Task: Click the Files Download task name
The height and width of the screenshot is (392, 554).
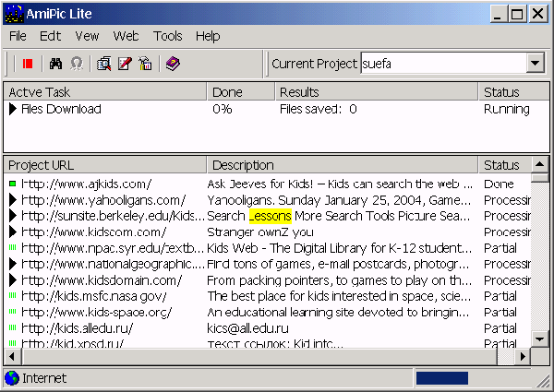Action: (61, 109)
